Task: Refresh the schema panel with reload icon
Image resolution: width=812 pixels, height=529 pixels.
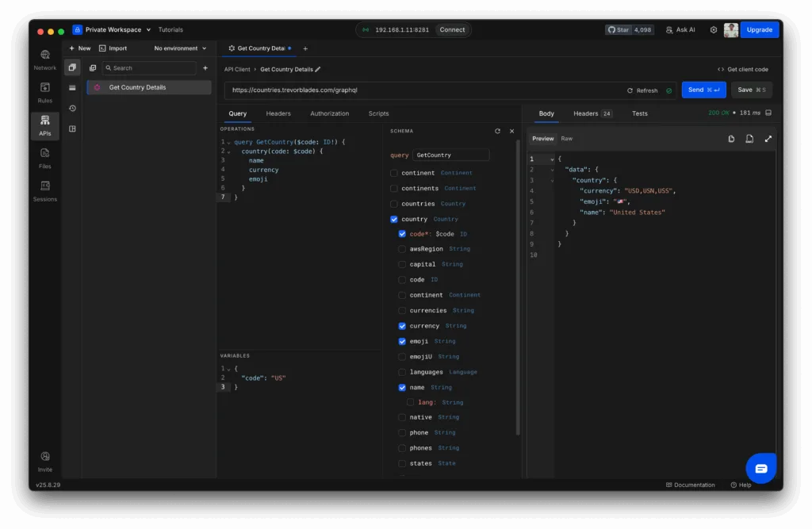Action: click(x=497, y=131)
